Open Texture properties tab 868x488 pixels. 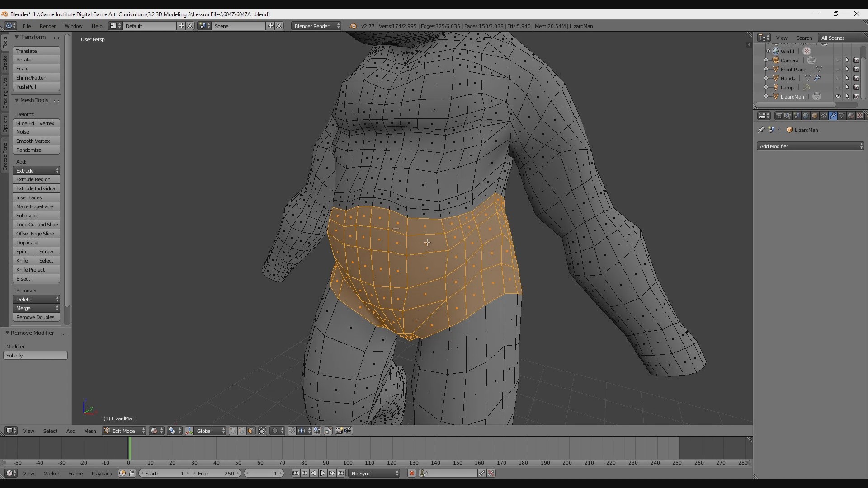[860, 116]
